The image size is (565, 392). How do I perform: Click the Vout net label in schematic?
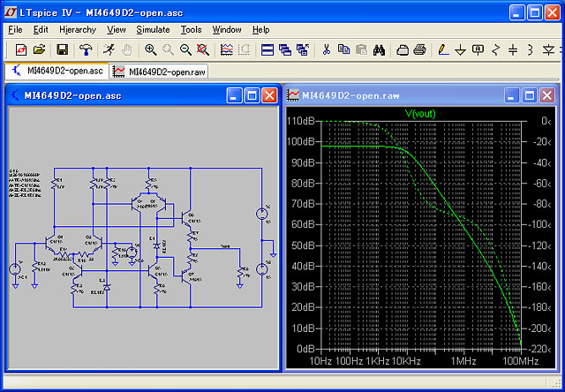226,247
